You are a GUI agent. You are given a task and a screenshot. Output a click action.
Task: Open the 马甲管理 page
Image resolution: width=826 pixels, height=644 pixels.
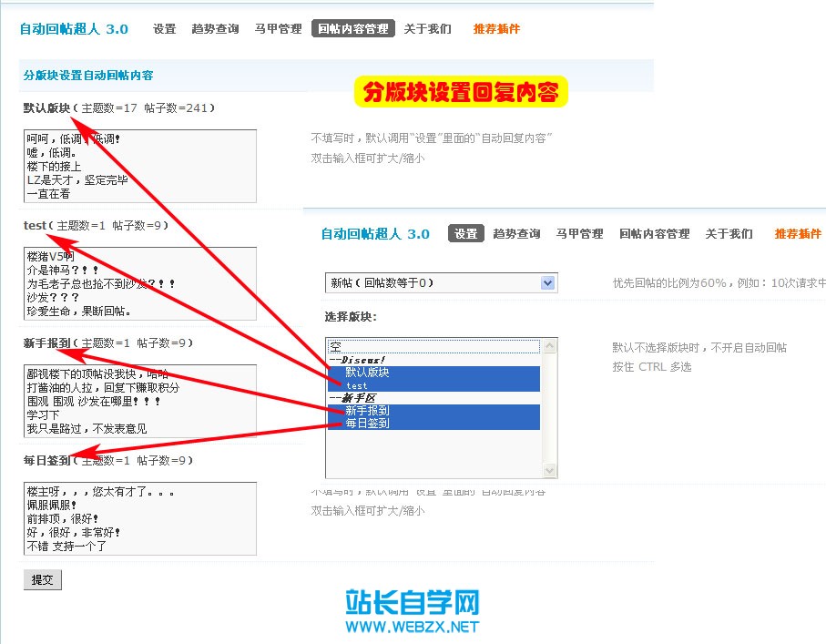click(x=278, y=28)
